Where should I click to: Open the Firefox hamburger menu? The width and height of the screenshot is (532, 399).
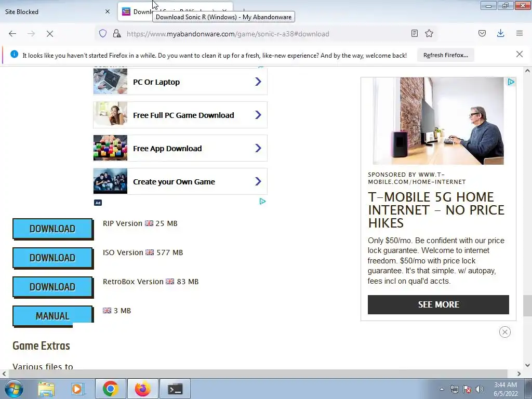(520, 33)
